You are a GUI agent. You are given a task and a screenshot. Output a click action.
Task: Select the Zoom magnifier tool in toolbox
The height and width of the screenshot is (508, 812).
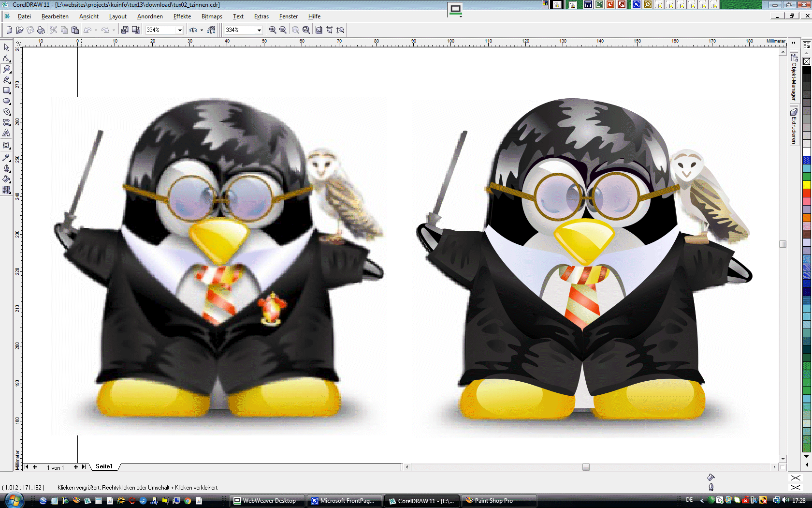pos(6,69)
